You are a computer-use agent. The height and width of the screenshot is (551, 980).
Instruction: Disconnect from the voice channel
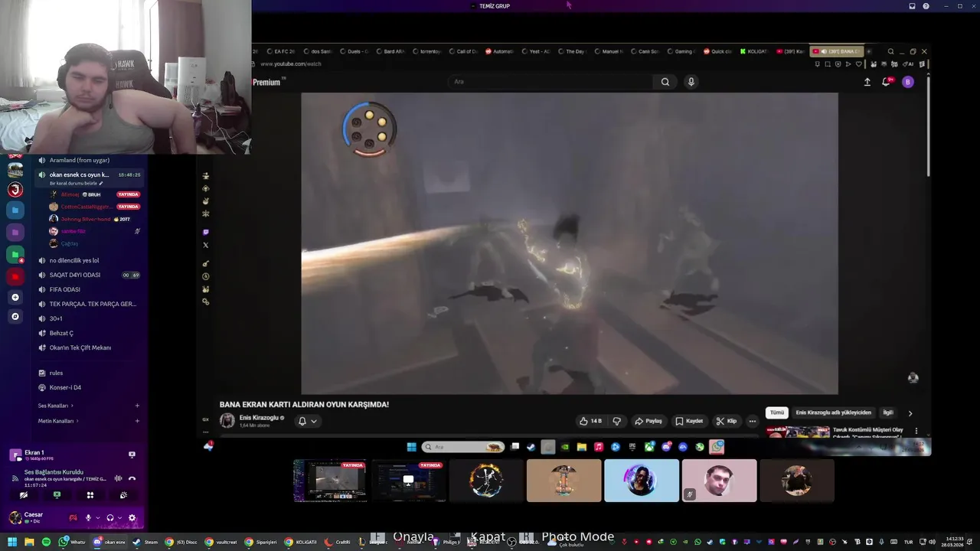click(x=132, y=478)
